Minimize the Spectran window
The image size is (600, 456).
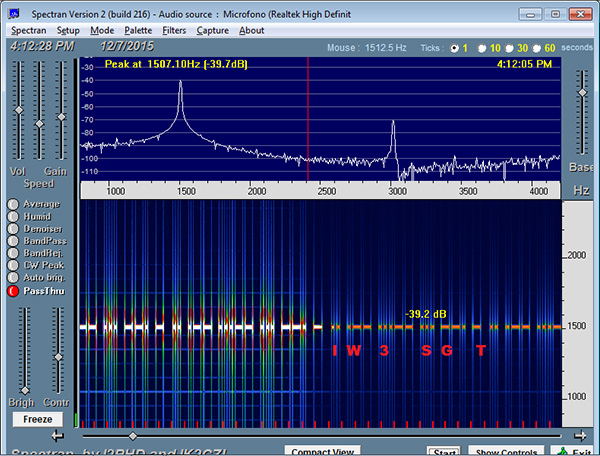pyautogui.click(x=530, y=14)
